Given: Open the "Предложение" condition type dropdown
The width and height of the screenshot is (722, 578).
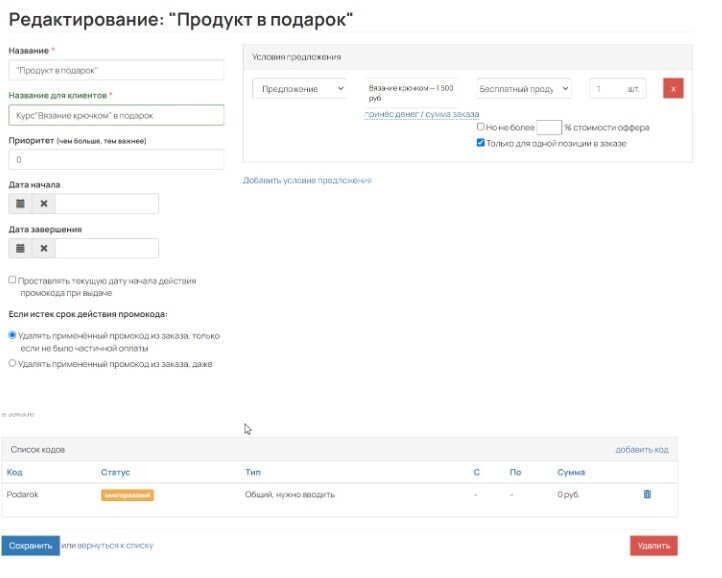Looking at the screenshot, I should click(298, 89).
